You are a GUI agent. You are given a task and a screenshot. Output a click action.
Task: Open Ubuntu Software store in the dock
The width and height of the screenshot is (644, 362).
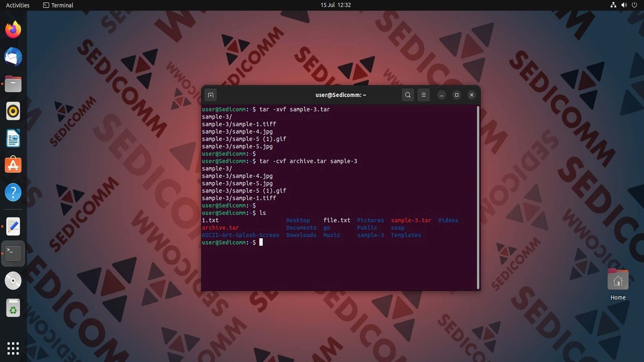(13, 165)
